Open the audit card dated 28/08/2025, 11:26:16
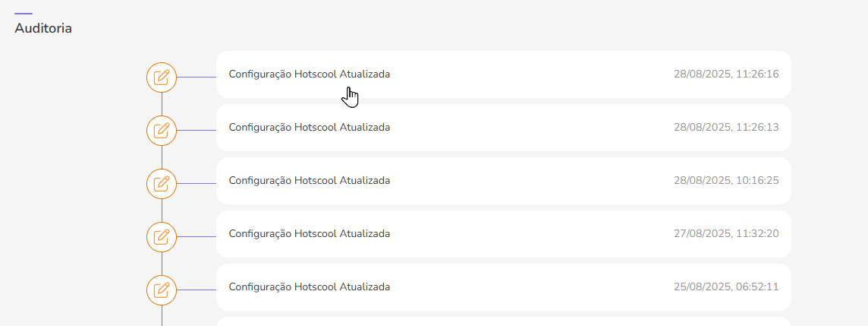 503,74
